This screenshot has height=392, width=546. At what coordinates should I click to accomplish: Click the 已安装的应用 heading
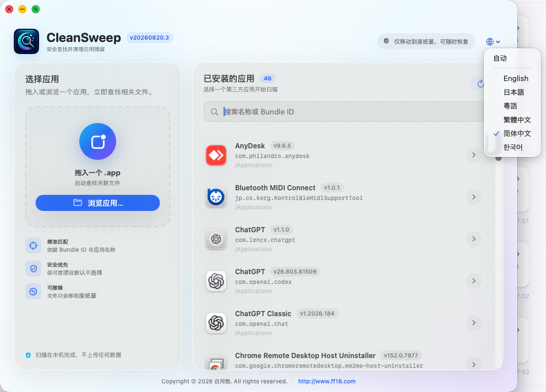pyautogui.click(x=229, y=78)
